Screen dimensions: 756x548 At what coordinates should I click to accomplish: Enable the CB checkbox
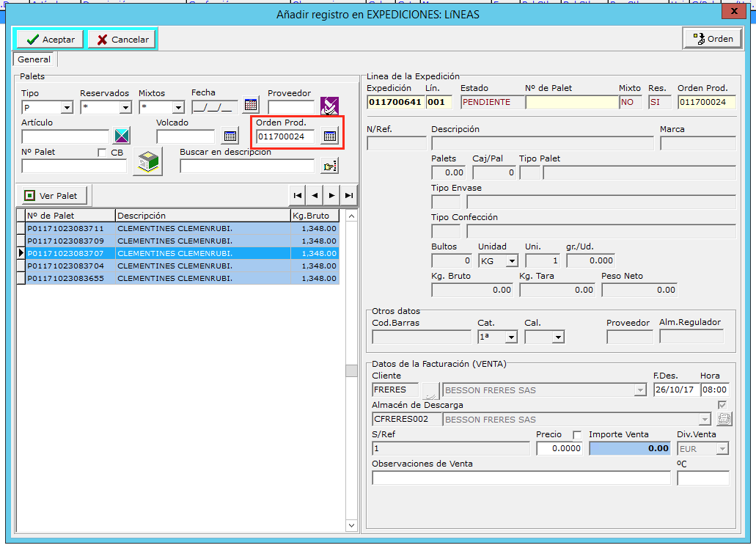[x=102, y=153]
